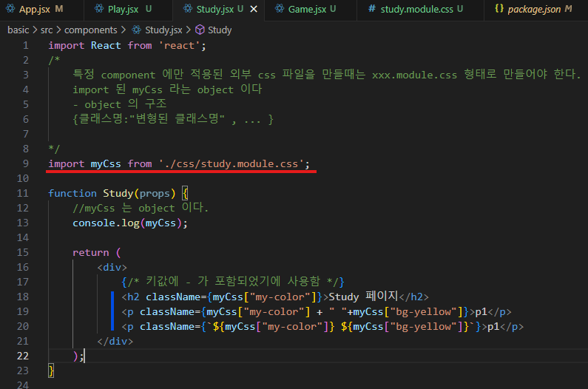Click 'Study' symbol in breadcrumb
The height and width of the screenshot is (389, 588).
(220, 30)
